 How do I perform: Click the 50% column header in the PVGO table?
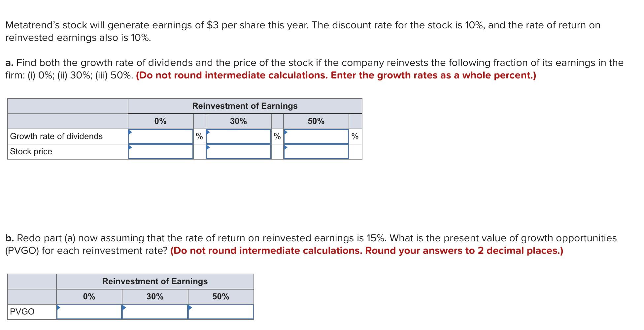tap(221, 296)
